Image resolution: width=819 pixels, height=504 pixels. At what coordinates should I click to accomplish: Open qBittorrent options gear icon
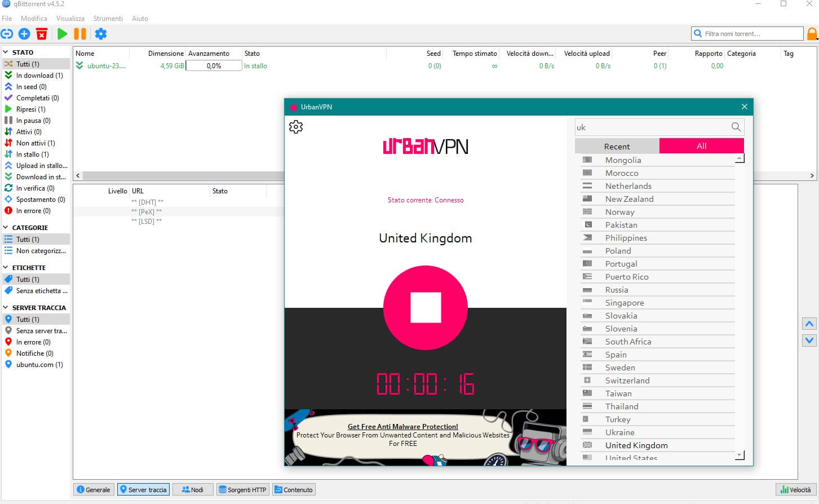pyautogui.click(x=101, y=34)
